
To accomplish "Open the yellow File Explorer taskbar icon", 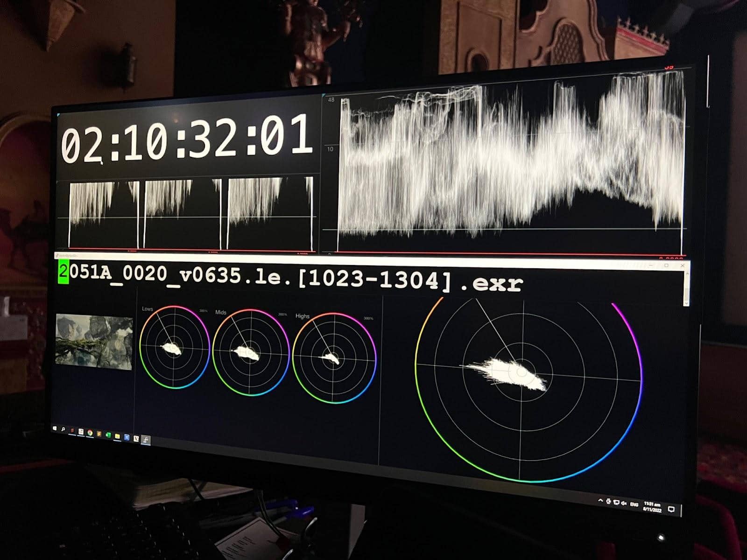I will click(117, 436).
